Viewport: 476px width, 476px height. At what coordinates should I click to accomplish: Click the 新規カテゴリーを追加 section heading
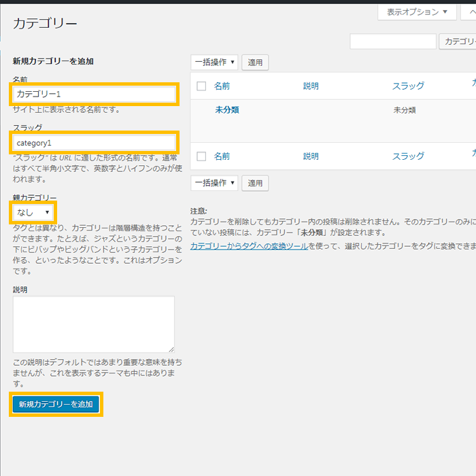point(53,61)
